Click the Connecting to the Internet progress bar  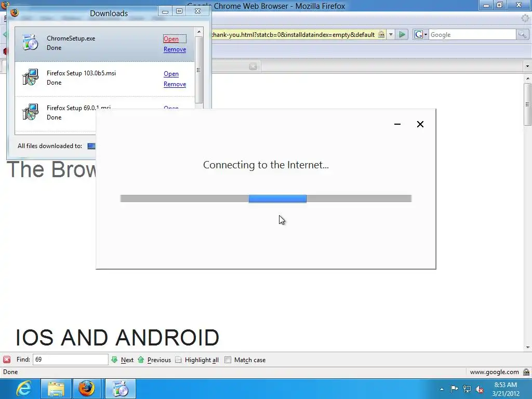click(265, 199)
